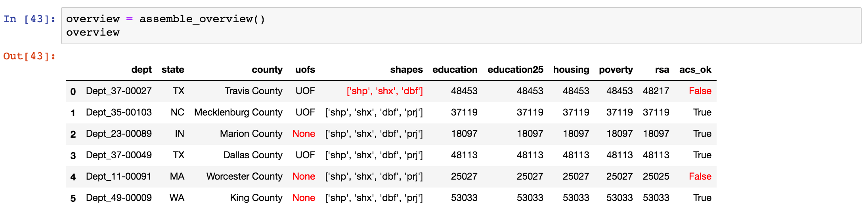Image resolution: width=868 pixels, height=216 pixels.
Task: Select the King County cell
Action: point(256,198)
